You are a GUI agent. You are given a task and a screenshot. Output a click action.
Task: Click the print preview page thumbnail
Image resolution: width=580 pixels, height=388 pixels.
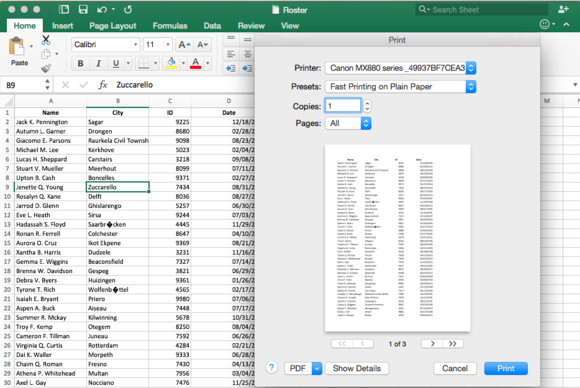coord(398,238)
